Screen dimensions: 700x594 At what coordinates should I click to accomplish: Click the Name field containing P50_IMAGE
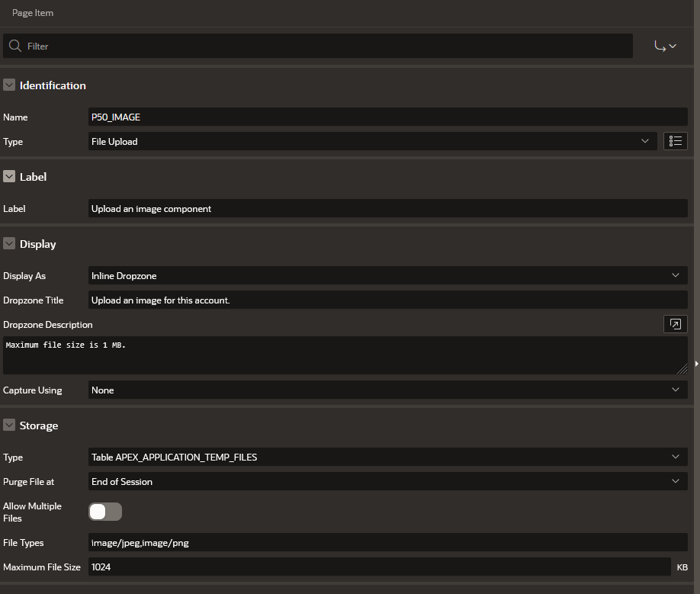pos(387,117)
